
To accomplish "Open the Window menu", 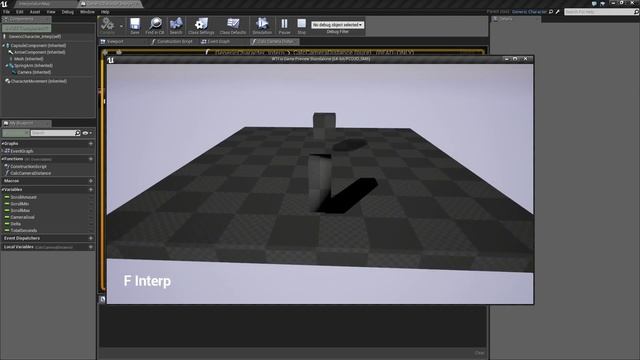I will pos(87,12).
